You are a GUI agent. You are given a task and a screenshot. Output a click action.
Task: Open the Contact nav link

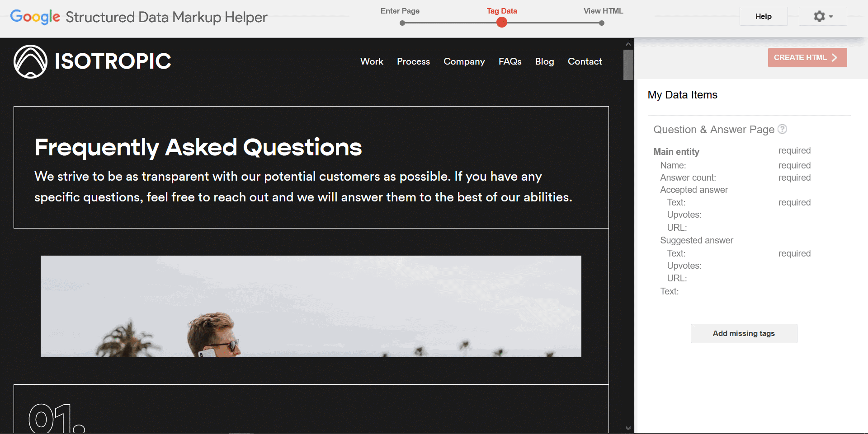click(585, 61)
